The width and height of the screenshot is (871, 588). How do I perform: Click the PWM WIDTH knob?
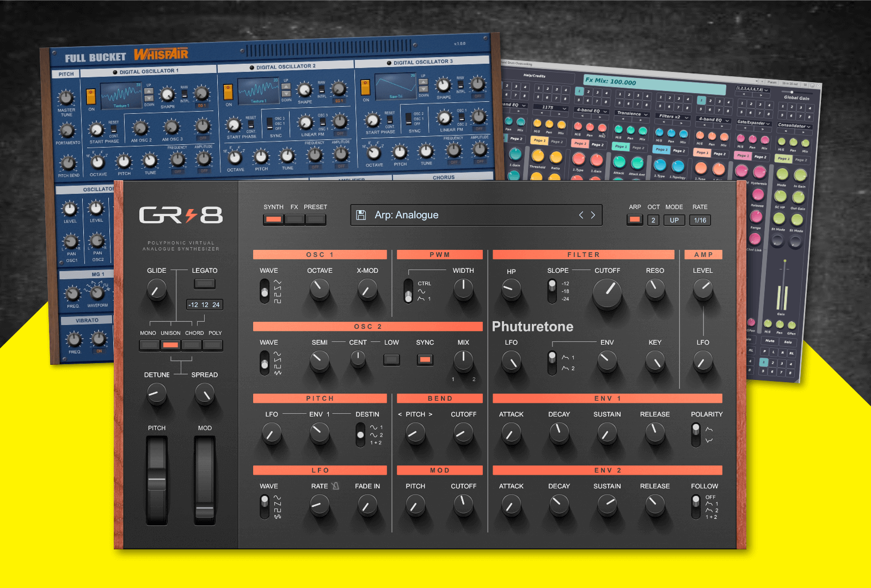(463, 289)
